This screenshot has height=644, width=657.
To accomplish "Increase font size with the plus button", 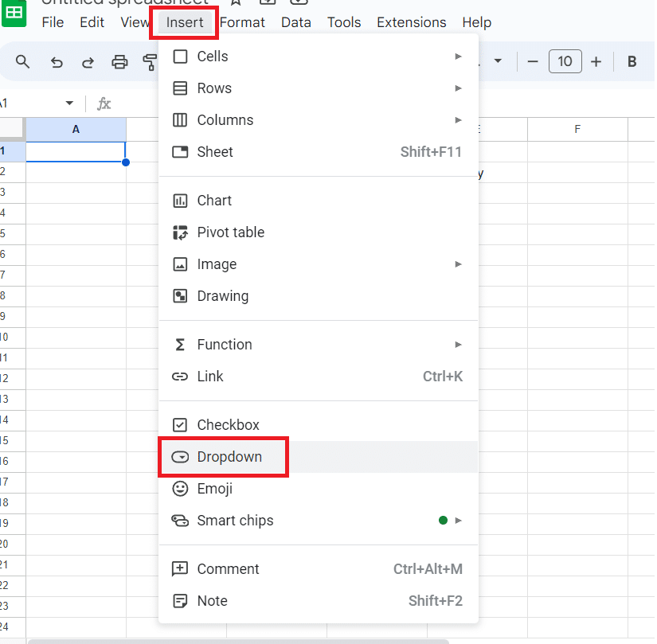I will (x=596, y=61).
